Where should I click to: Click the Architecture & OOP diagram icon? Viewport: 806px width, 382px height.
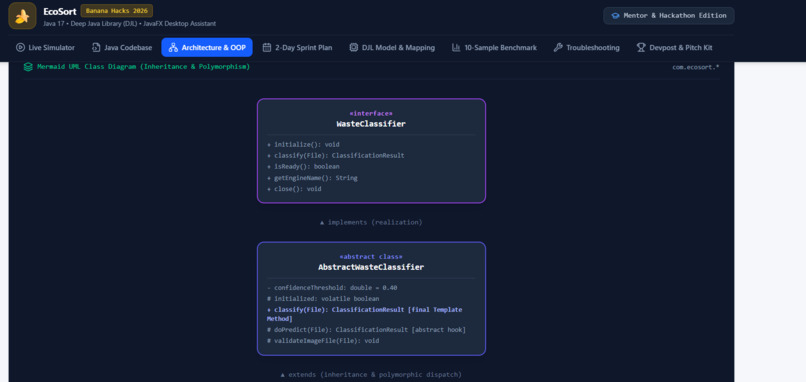pos(173,47)
